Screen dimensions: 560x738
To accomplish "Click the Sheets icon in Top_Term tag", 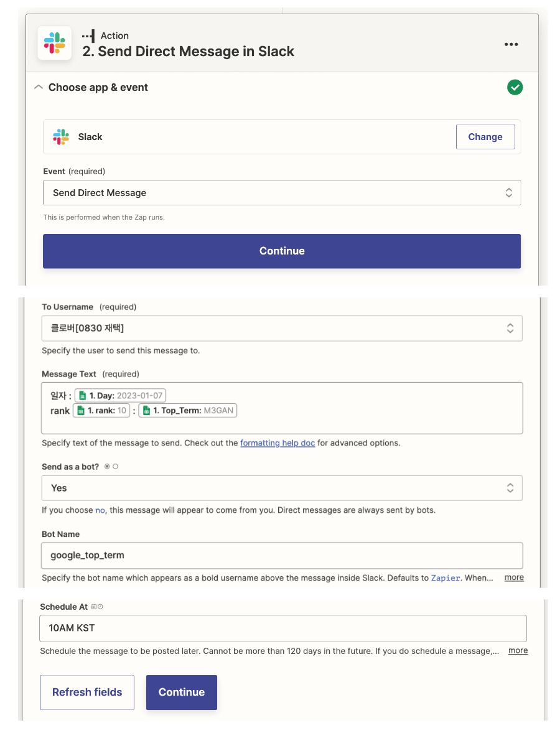I will [146, 411].
